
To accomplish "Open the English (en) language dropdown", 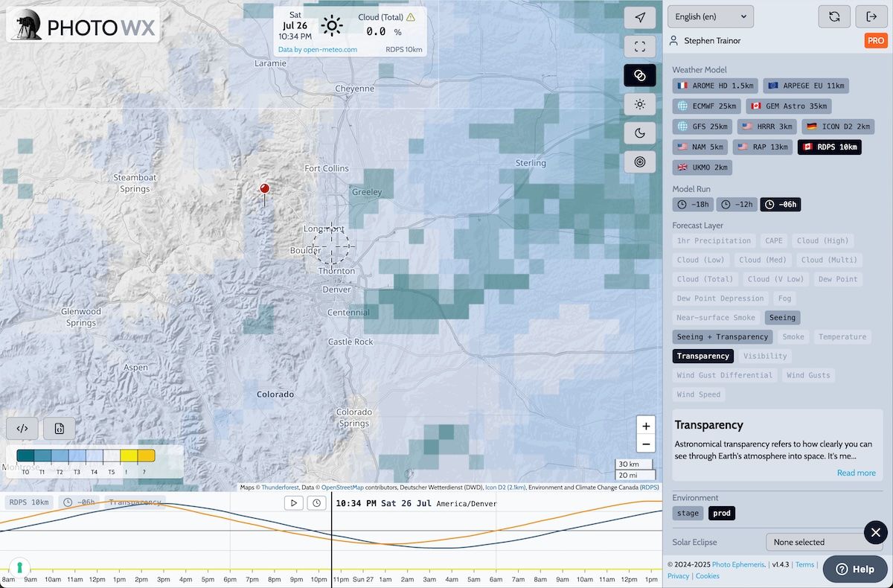I will click(x=711, y=16).
